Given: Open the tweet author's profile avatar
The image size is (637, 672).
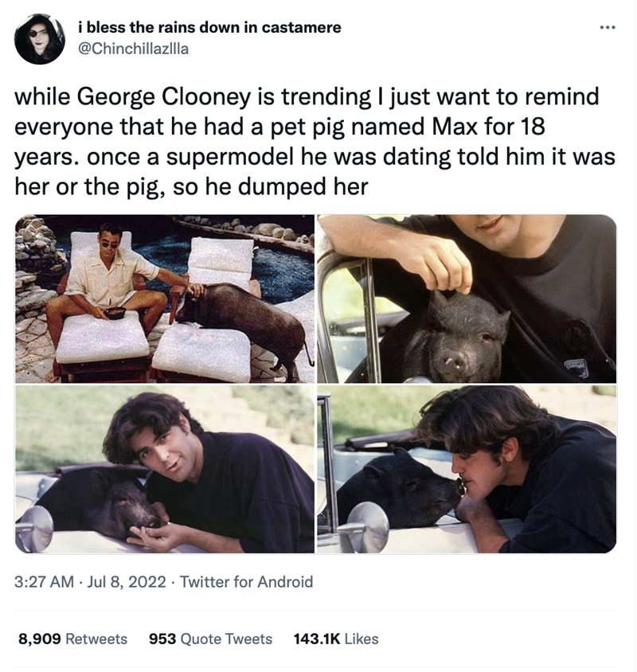Looking at the screenshot, I should pyautogui.click(x=40, y=38).
